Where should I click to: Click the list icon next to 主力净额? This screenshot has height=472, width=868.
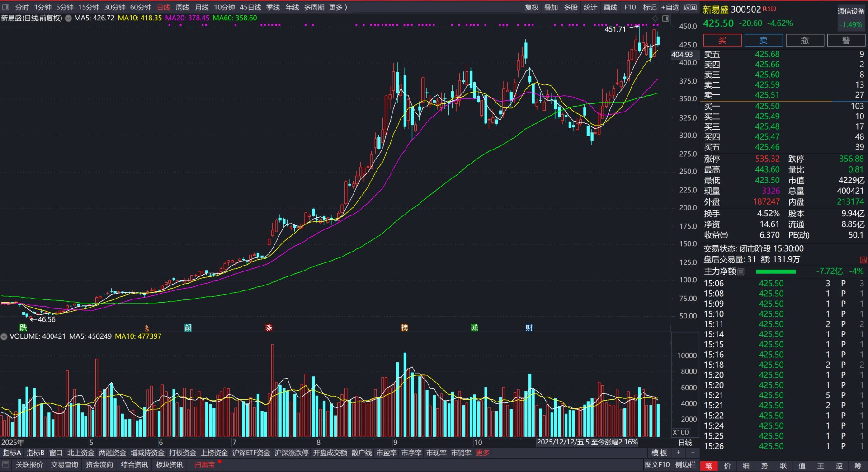741,271
